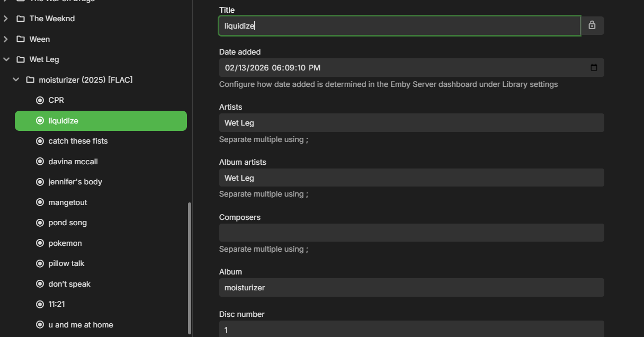Collapse the Wet Leg folder
This screenshot has height=337, width=644.
[x=6, y=59]
